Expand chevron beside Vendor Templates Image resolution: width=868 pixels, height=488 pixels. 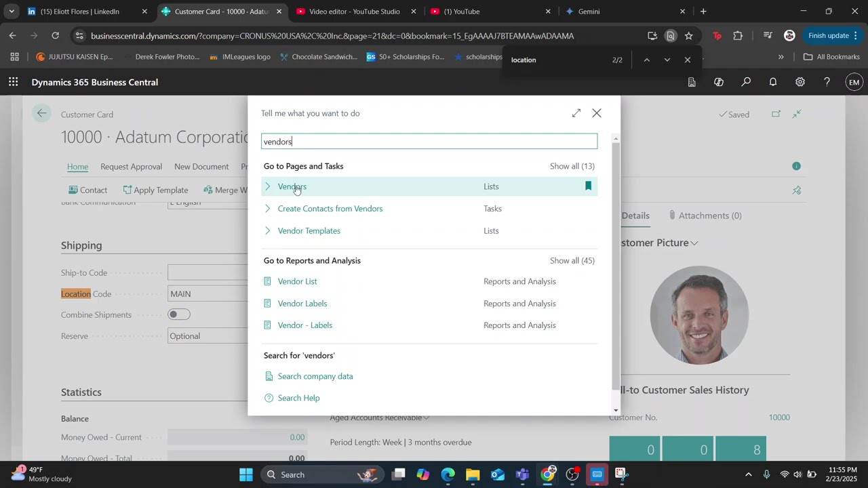coord(268,231)
